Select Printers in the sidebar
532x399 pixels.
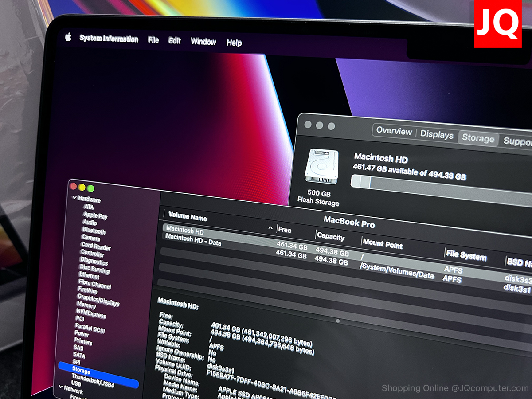(x=83, y=342)
